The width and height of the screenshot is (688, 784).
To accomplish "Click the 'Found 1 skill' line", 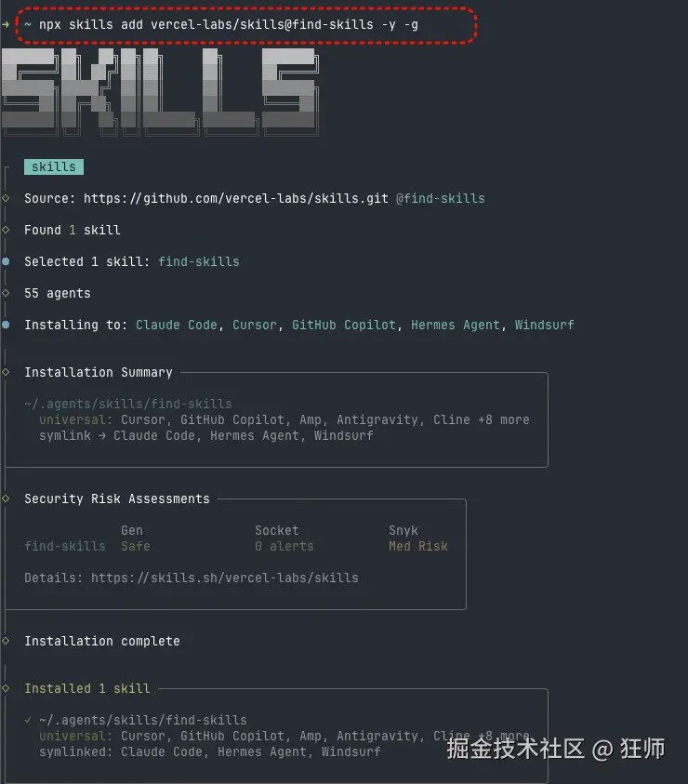I will coord(73,230).
